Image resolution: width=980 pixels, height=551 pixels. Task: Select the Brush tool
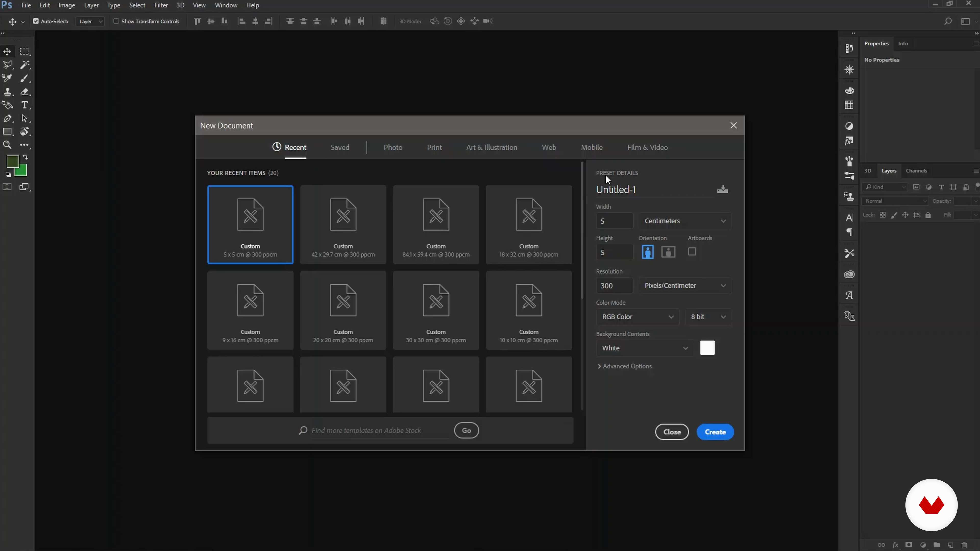pyautogui.click(x=25, y=78)
